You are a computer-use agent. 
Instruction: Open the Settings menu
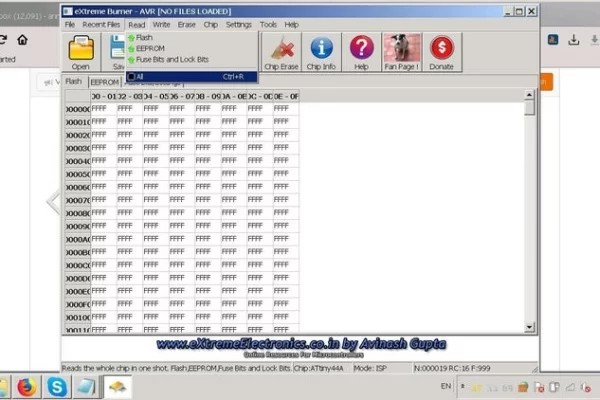coord(239,24)
